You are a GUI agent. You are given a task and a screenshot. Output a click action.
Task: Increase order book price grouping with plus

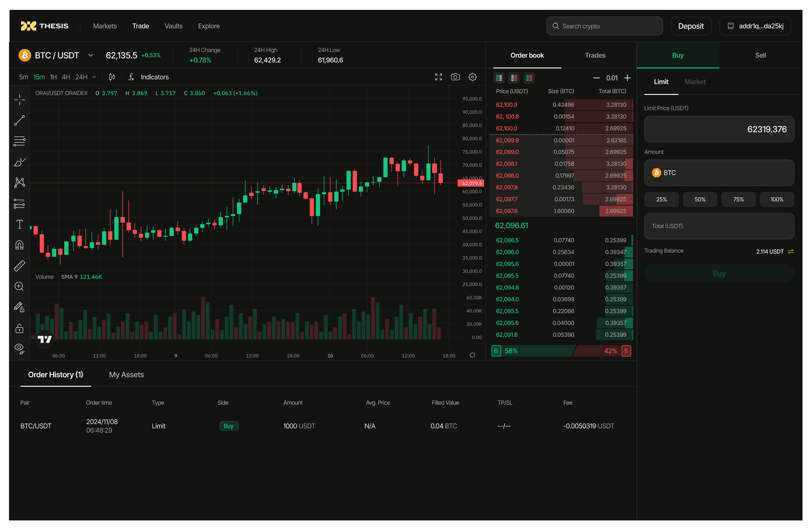627,78
